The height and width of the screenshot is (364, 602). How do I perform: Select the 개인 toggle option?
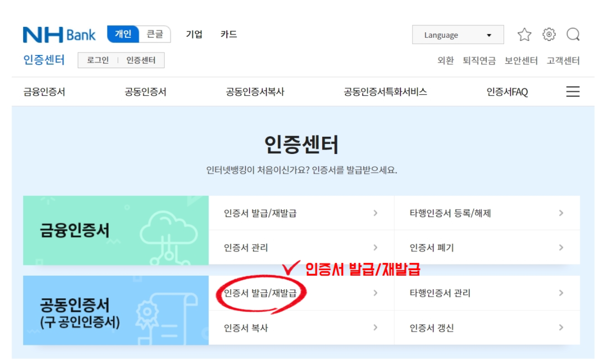tap(123, 34)
